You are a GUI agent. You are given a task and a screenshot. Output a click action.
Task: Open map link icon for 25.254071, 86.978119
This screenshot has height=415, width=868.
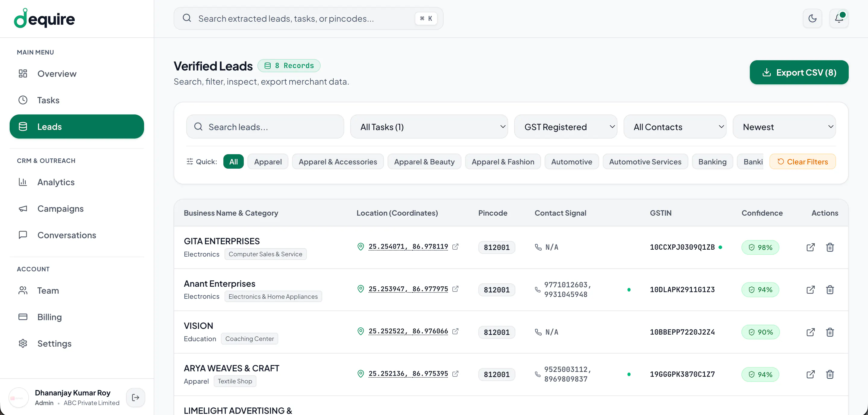[455, 247]
